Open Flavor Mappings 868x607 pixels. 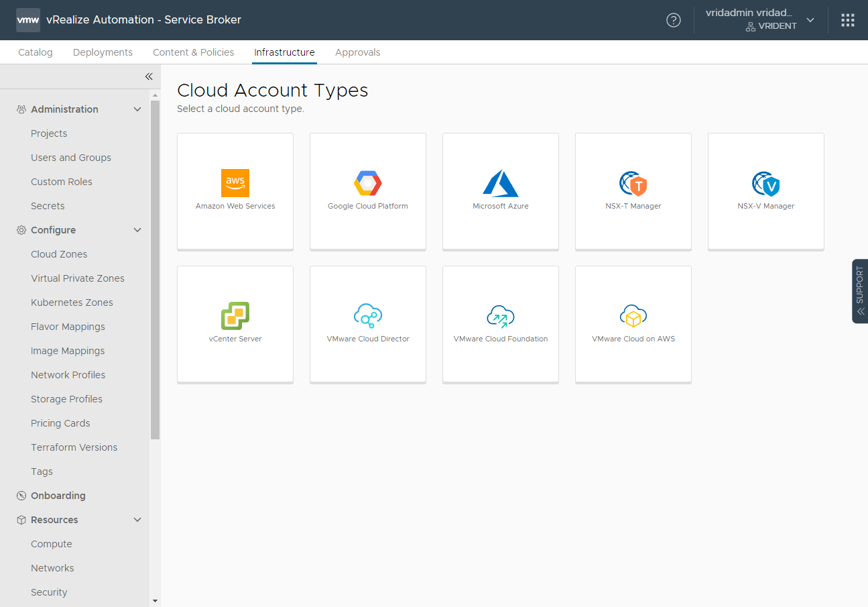pos(68,327)
